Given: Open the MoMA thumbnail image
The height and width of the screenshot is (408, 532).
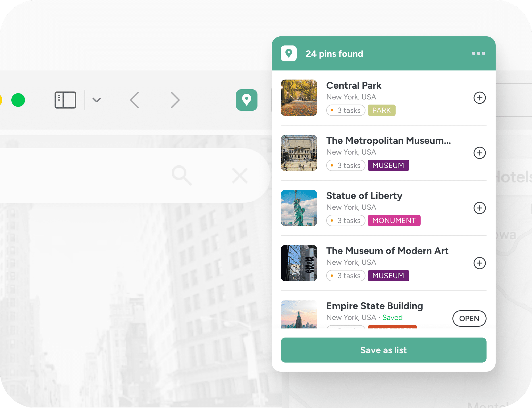Looking at the screenshot, I should [x=299, y=263].
